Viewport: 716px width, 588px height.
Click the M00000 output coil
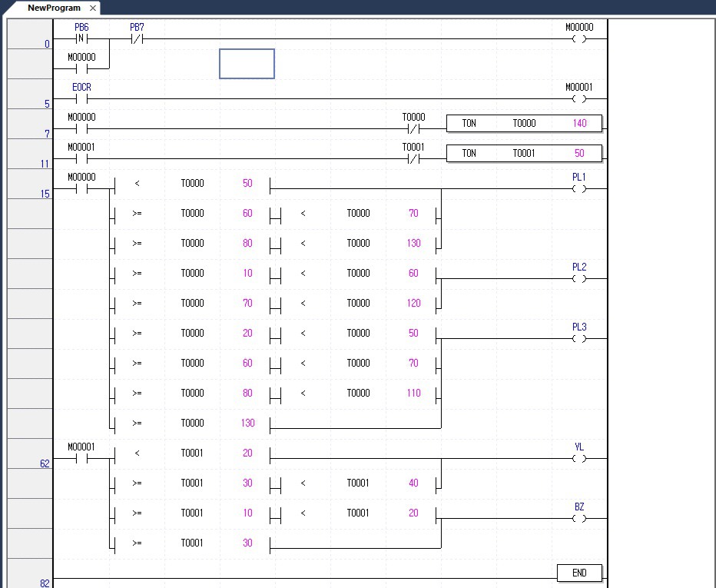[579, 39]
